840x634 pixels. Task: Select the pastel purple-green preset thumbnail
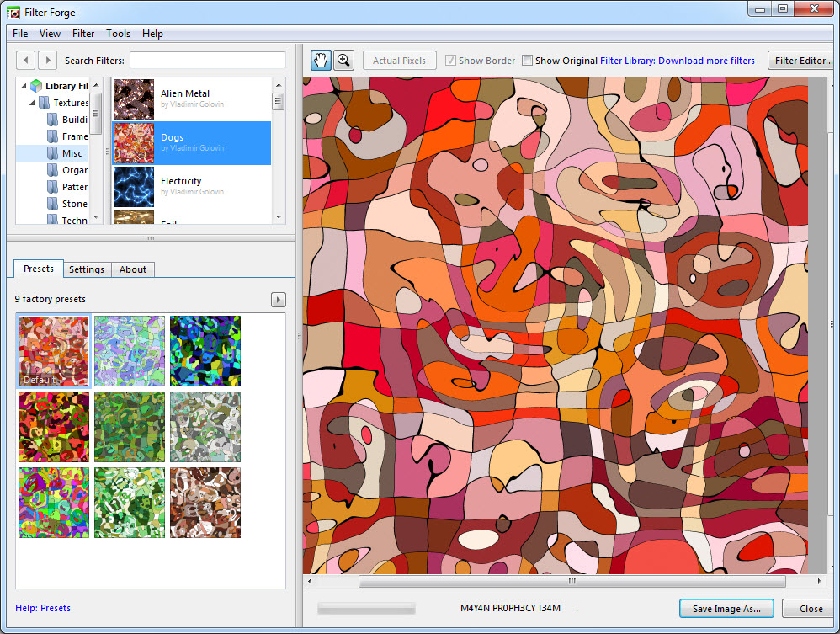130,350
